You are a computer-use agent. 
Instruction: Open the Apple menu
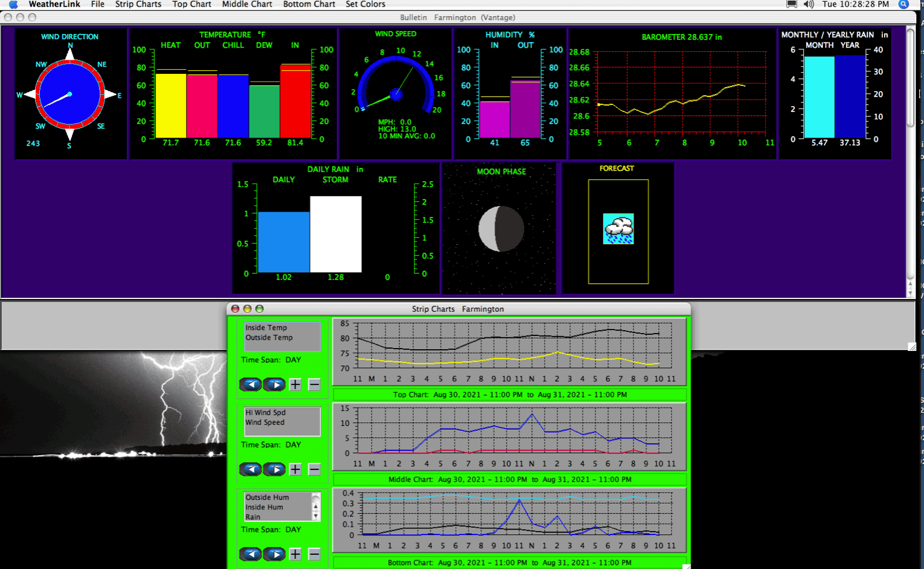click(x=13, y=4)
